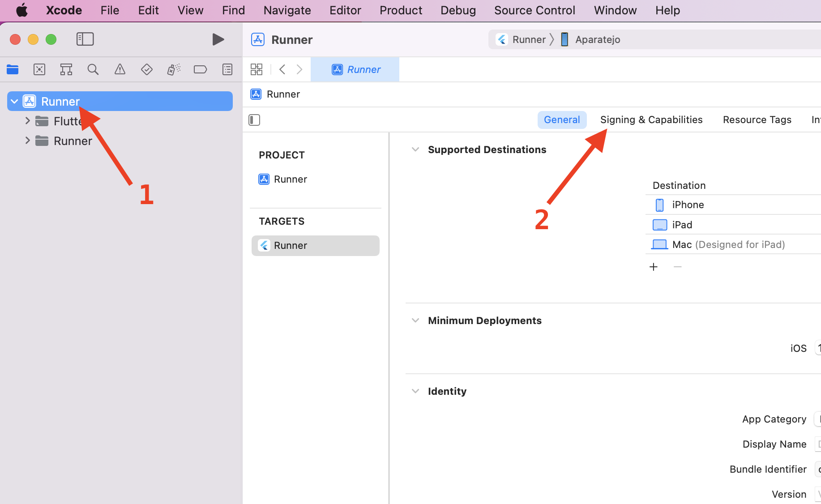Show the Issue navigator warning icon
Screen dimensions: 821x504
pyautogui.click(x=120, y=69)
